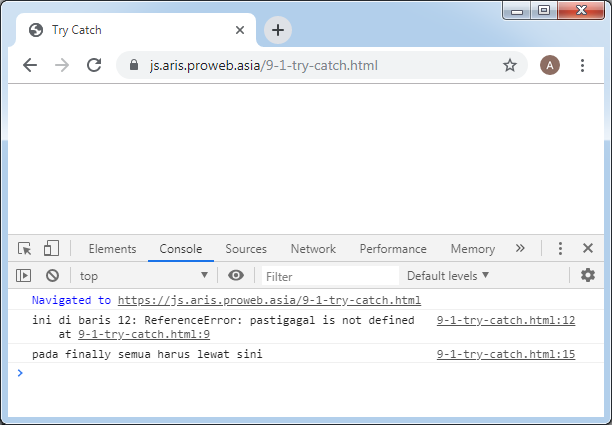
Task: Switch to the Console tab
Action: pos(181,249)
